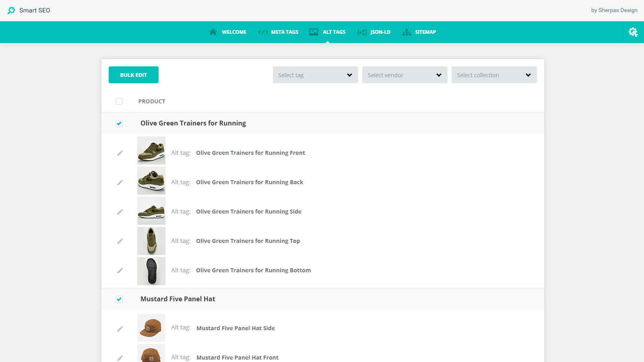Click the by Sherpas Design link

(615, 10)
